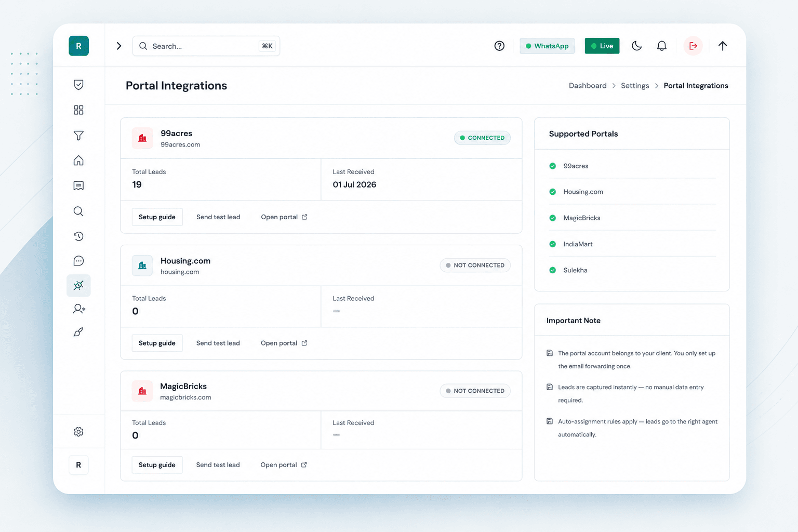798x532 pixels.
Task: Open the settings gear in sidebar
Action: (78, 432)
